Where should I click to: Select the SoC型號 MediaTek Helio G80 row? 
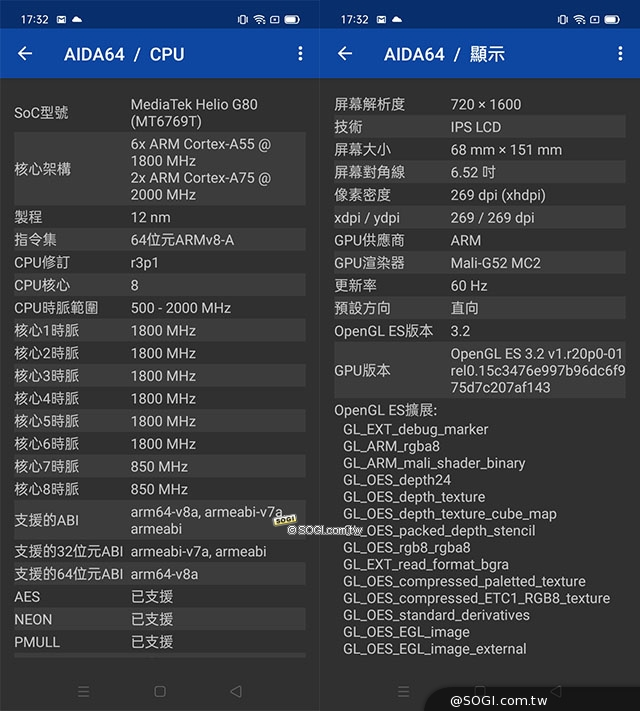[x=160, y=113]
